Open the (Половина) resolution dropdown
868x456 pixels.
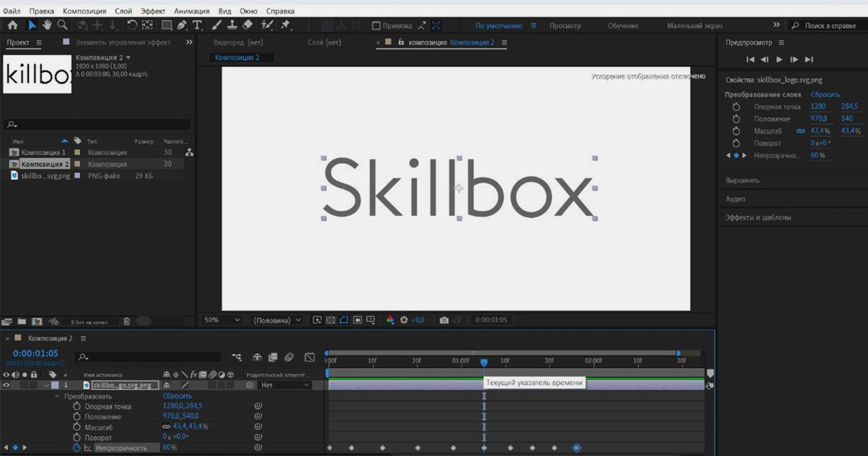tap(277, 320)
